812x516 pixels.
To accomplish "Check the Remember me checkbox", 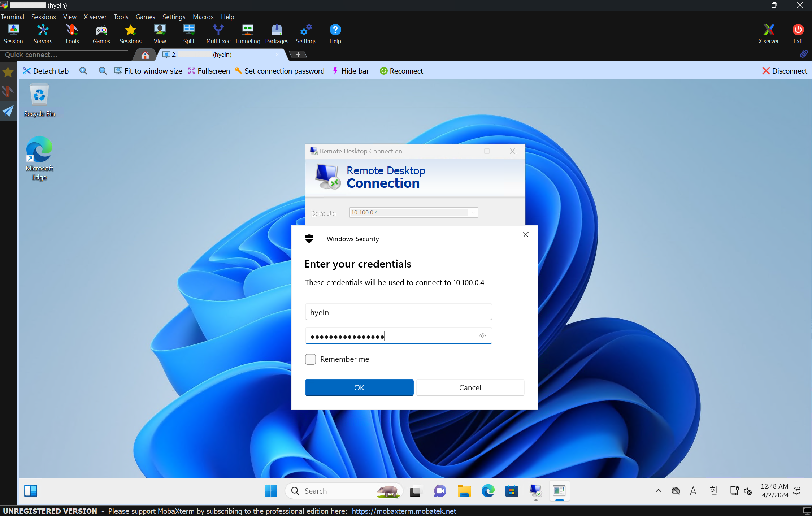I will pyautogui.click(x=311, y=359).
